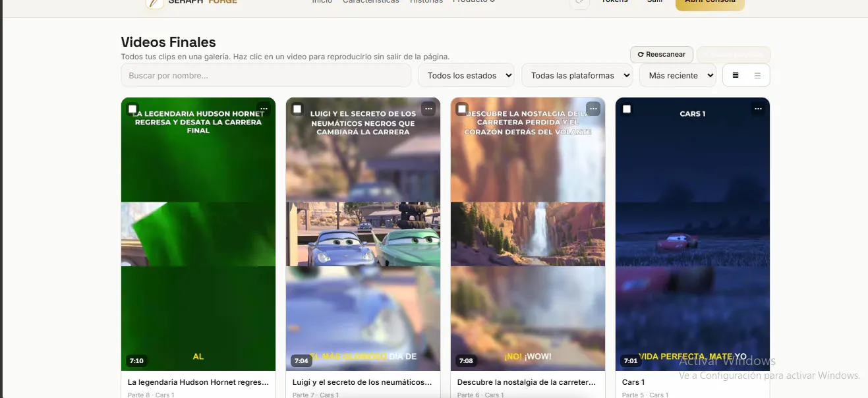Viewport: 868px width, 398px height.
Task: Click the 7:10 duration badge
Action: 136,360
